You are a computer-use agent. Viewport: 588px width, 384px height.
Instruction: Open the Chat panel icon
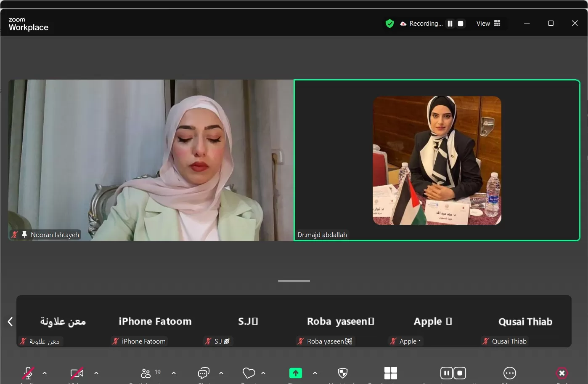pyautogui.click(x=204, y=373)
